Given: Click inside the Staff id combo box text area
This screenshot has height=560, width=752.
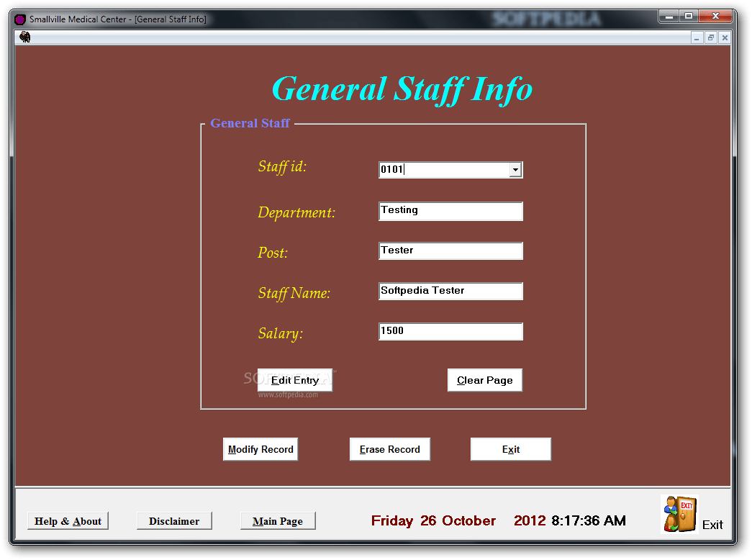Looking at the screenshot, I should point(439,169).
